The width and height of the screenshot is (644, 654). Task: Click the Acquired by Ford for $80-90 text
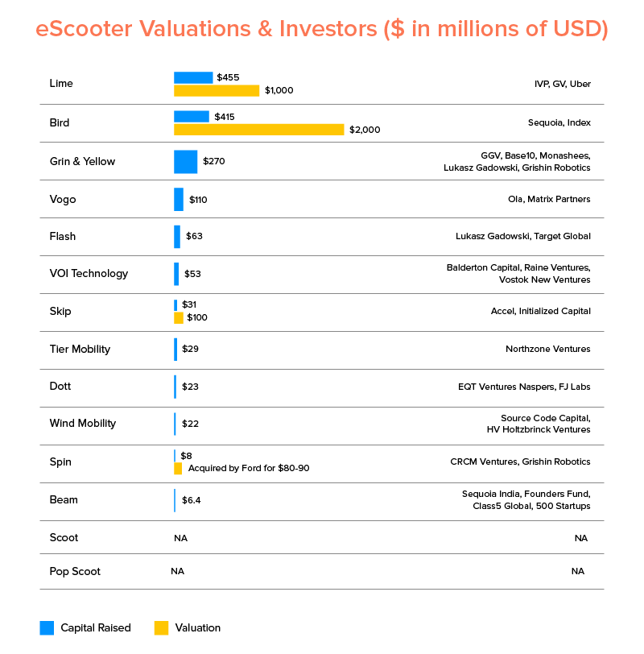[249, 468]
